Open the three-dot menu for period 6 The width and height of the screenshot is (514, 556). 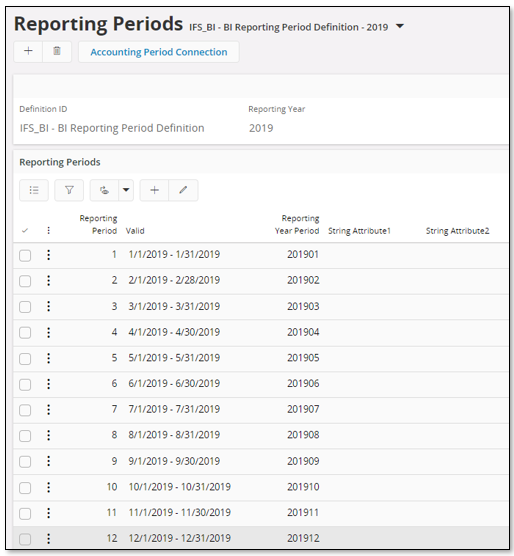tap(49, 384)
